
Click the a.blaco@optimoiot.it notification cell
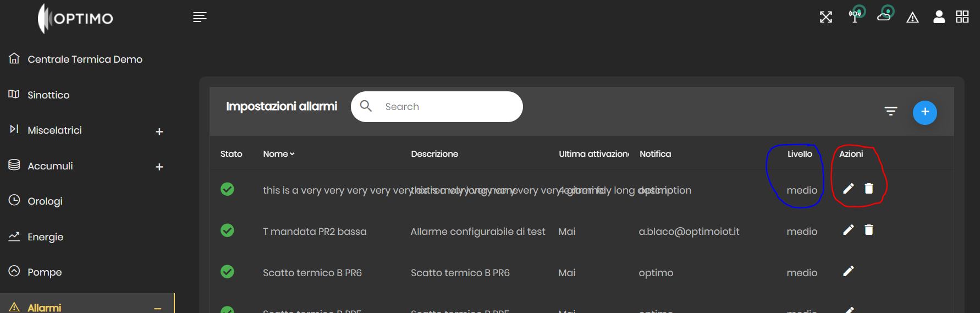tap(689, 232)
